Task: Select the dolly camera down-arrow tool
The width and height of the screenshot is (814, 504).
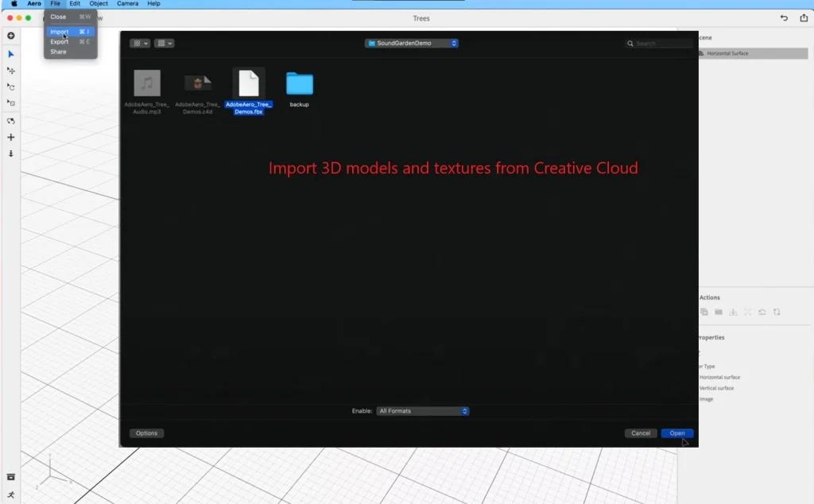Action: (x=11, y=153)
